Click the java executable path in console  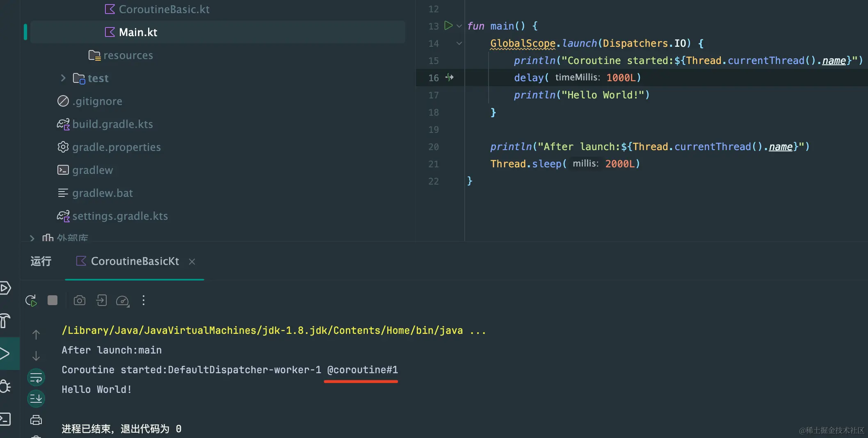click(262, 330)
